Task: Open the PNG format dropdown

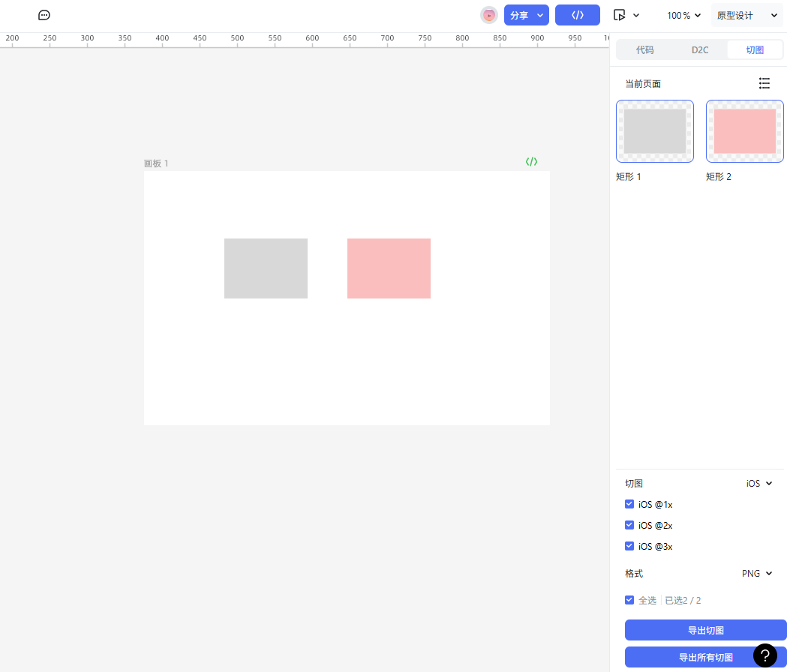Action: coord(756,573)
